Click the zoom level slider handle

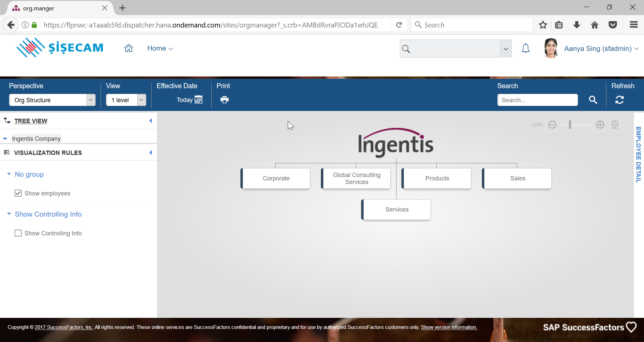tap(570, 125)
